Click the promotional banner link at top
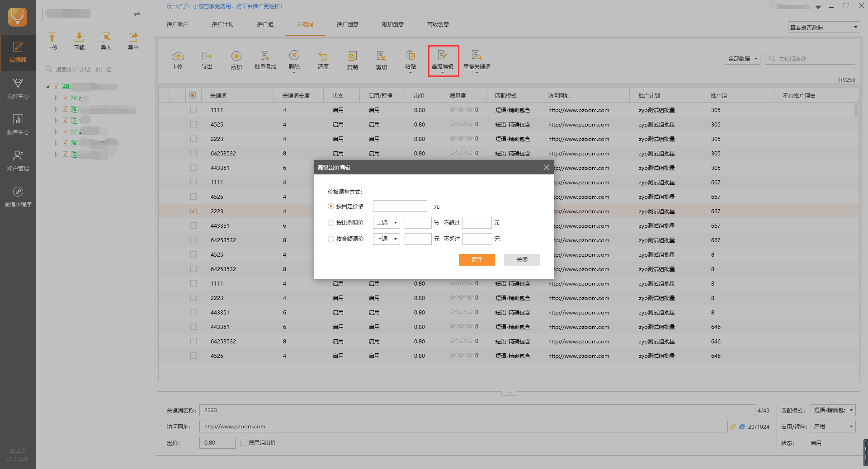 tap(224, 6)
